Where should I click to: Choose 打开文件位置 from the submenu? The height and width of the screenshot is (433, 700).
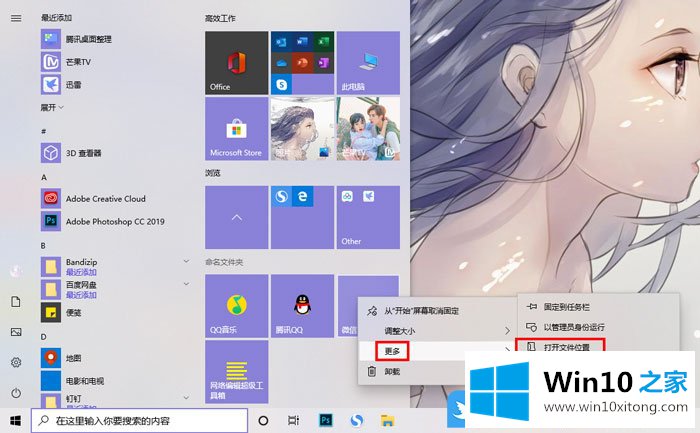(x=573, y=347)
